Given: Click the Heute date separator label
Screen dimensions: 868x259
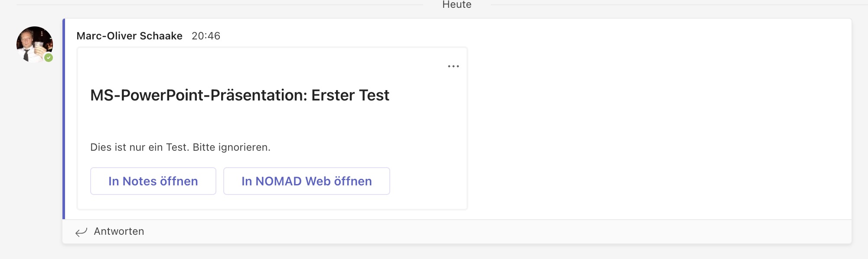Looking at the screenshot, I should click(457, 5).
